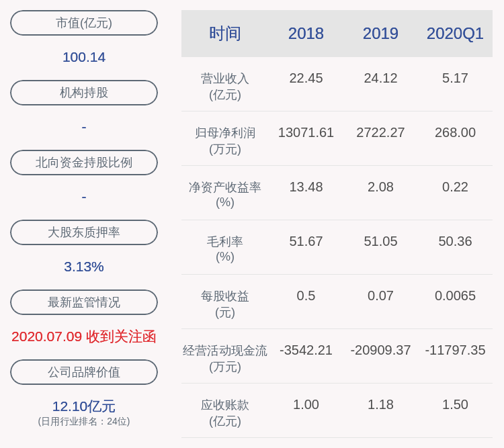Click the net profit value 13071.61
Screen dimensions: 504x448
pos(306,133)
